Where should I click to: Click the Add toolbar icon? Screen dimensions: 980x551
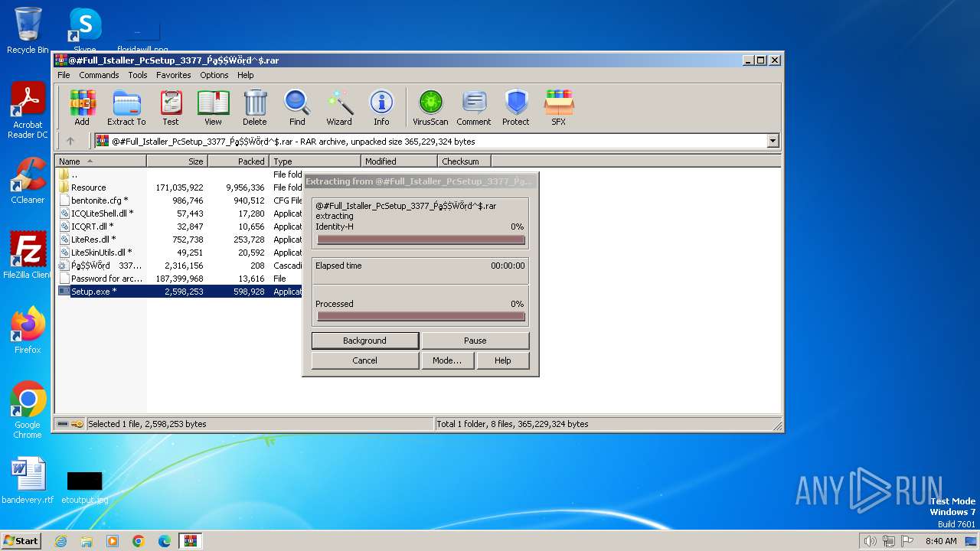coord(82,107)
